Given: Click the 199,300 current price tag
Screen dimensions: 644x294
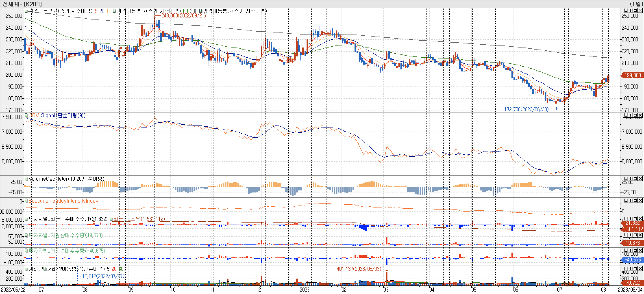Looking at the screenshot, I should pyautogui.click(x=632, y=75).
